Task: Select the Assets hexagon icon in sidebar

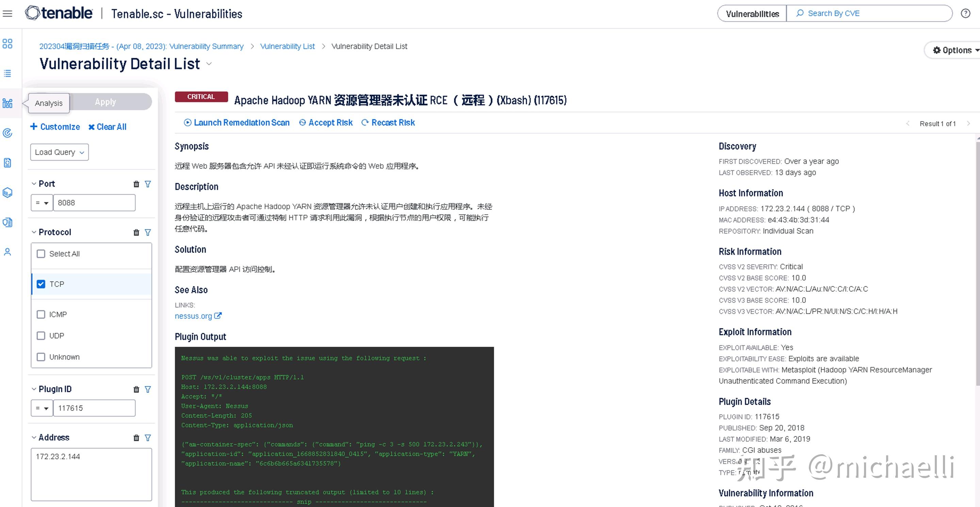Action: click(x=7, y=193)
